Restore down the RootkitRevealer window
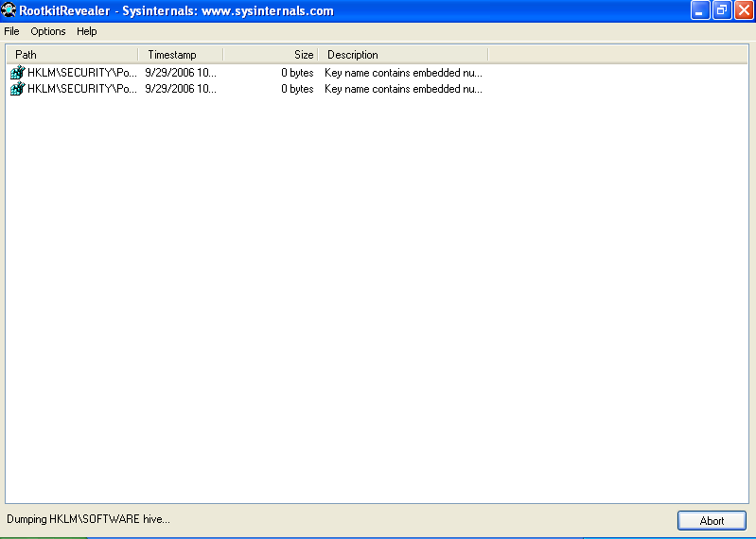This screenshot has height=539, width=756. 722,10
